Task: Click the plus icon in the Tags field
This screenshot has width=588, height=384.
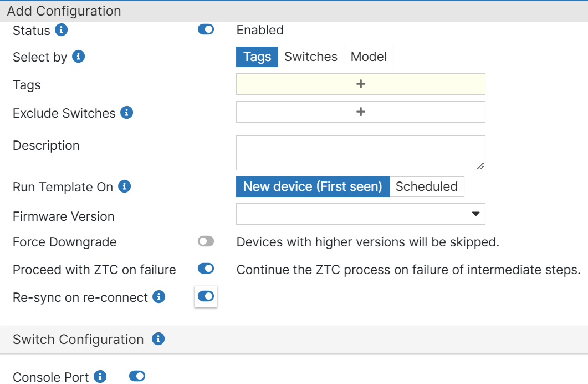Action: click(360, 84)
